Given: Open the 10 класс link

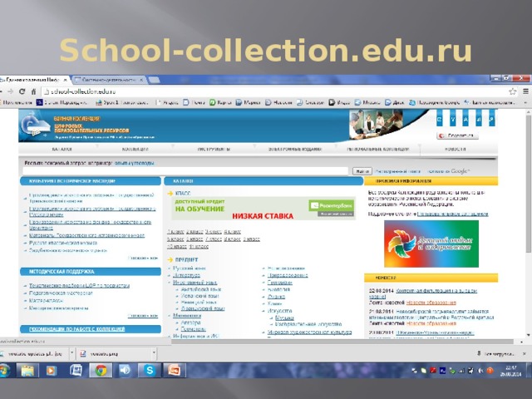Looking at the screenshot, I should click(x=176, y=247).
